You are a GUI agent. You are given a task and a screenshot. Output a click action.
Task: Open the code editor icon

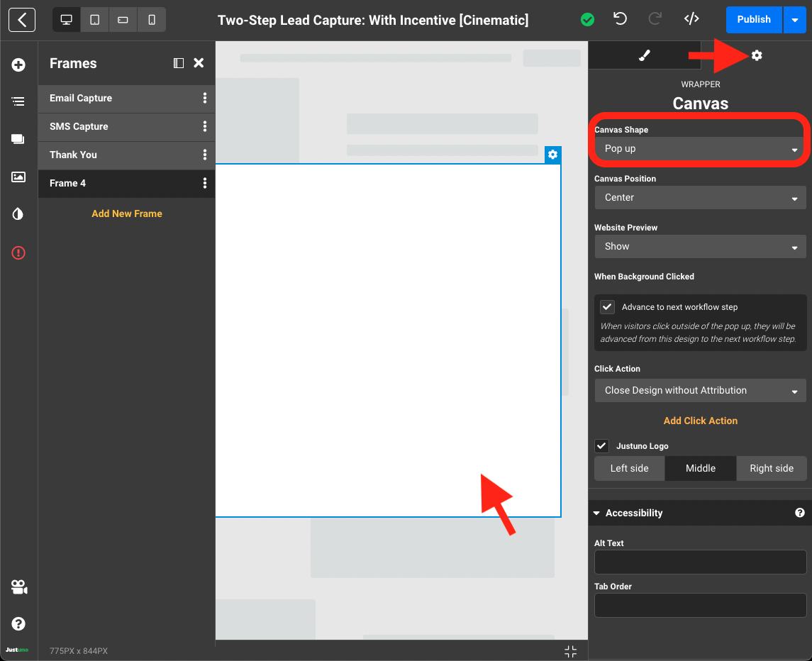(x=691, y=19)
